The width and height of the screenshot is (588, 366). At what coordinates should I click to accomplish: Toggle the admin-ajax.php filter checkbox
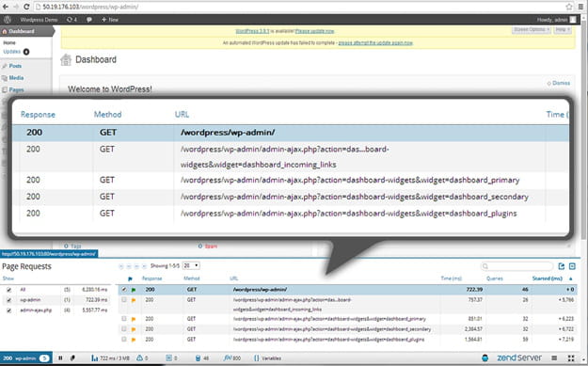click(9, 310)
